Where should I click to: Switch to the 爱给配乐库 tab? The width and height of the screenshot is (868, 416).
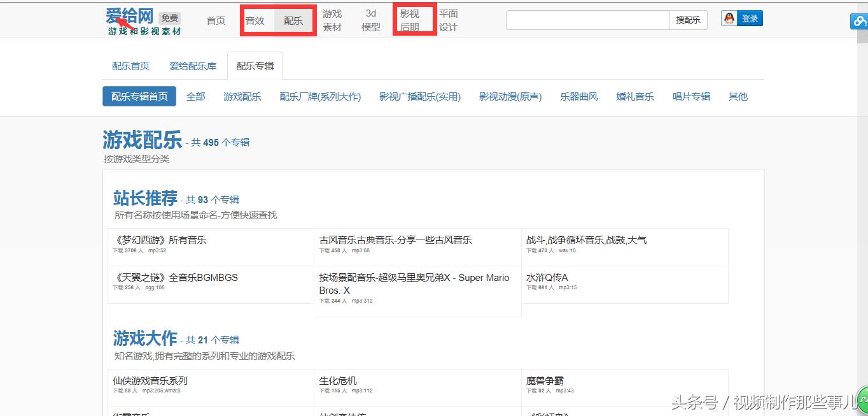(193, 66)
